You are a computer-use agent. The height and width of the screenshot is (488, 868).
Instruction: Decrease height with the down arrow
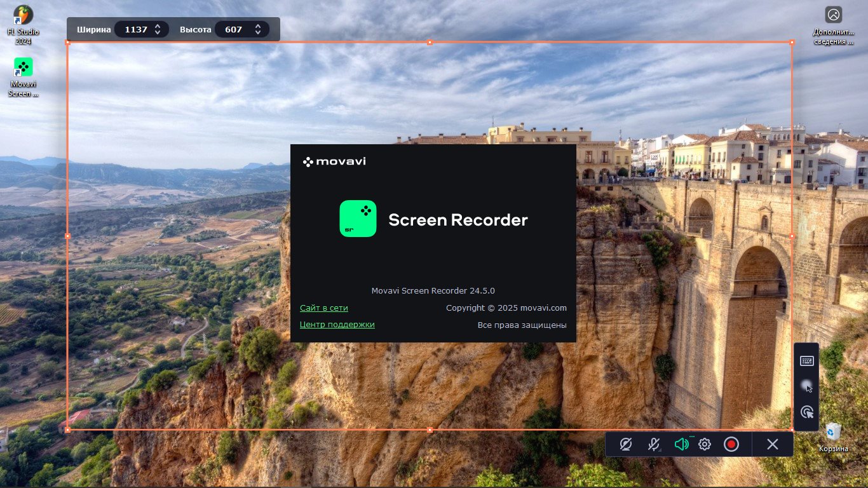257,32
